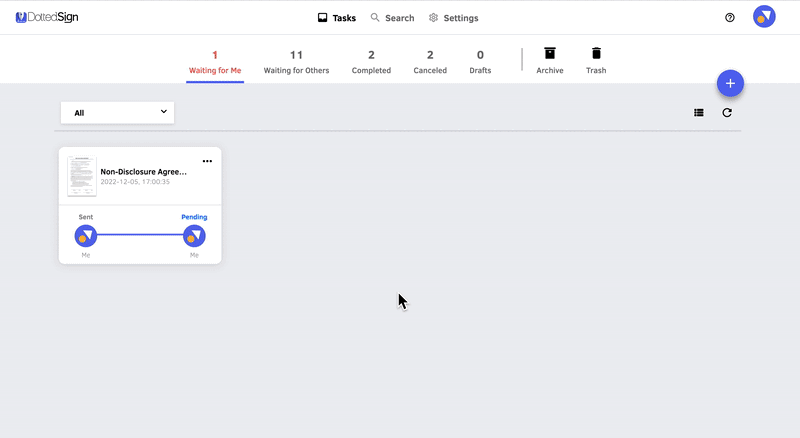
Task: Click the help question mark icon
Action: (x=730, y=17)
